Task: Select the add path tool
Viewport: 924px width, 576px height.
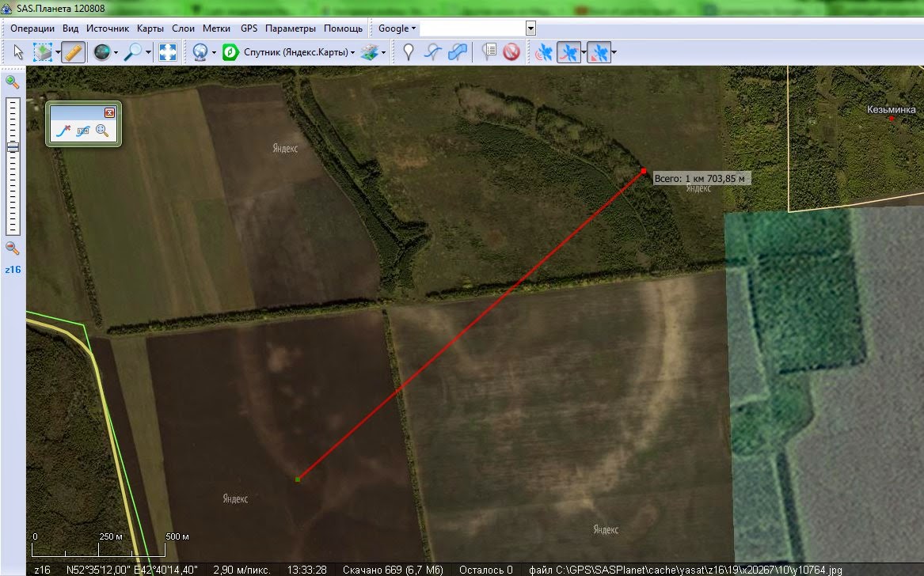Action: 432,52
